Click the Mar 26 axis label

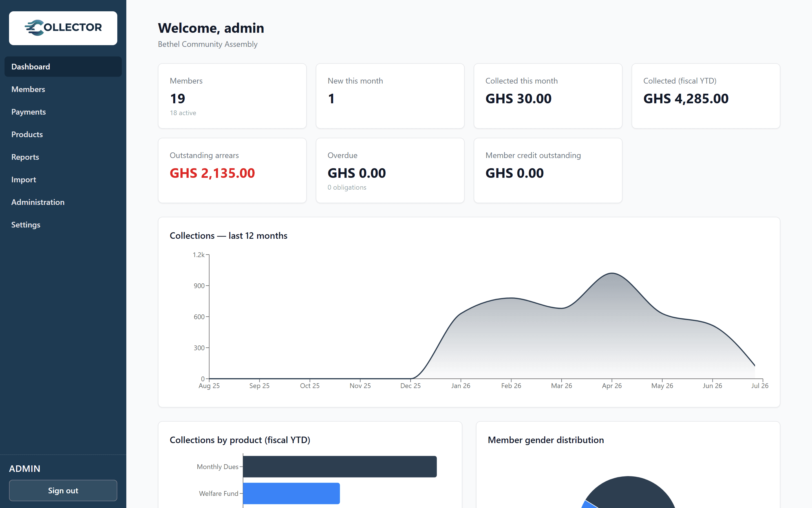[x=561, y=386]
